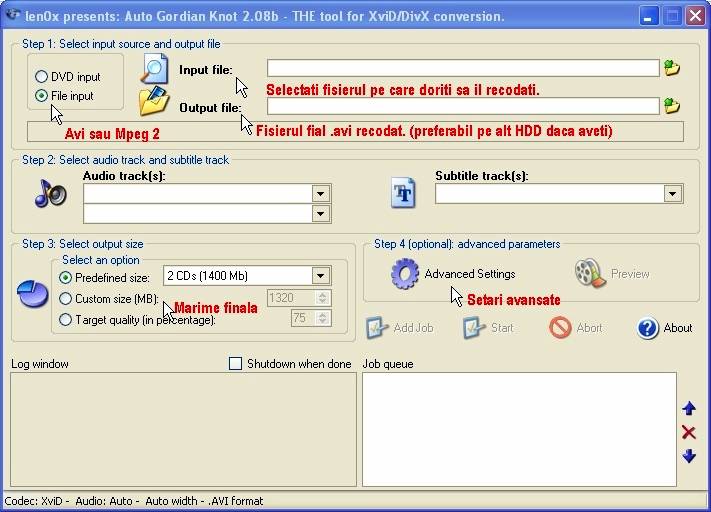Click inside the Output file text field
This screenshot has height=512, width=711.
coord(462,106)
